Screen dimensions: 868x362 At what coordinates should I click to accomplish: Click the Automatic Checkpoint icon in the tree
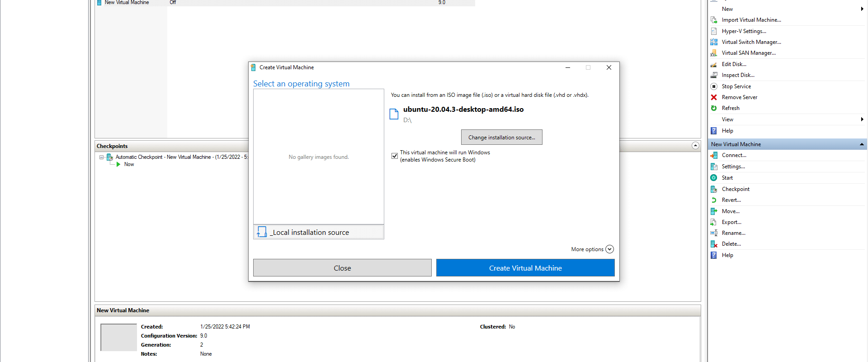click(109, 157)
